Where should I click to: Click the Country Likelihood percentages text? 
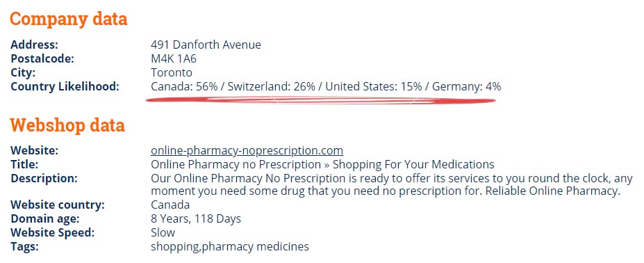[326, 86]
